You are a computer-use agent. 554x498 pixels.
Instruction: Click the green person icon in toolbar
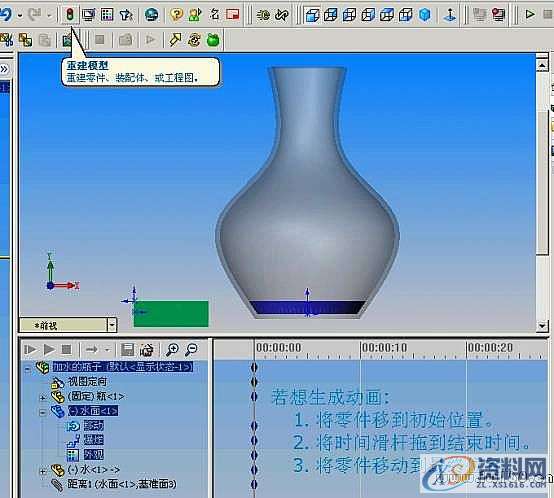(195, 14)
